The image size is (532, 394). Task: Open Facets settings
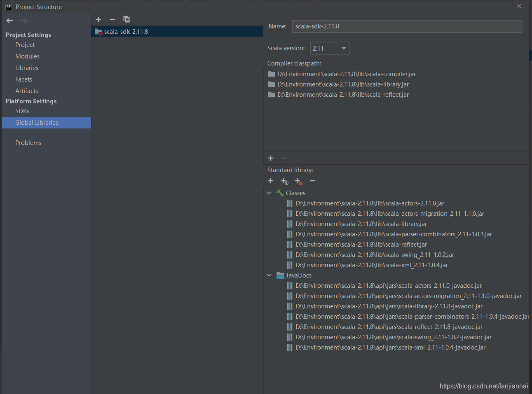(x=23, y=79)
